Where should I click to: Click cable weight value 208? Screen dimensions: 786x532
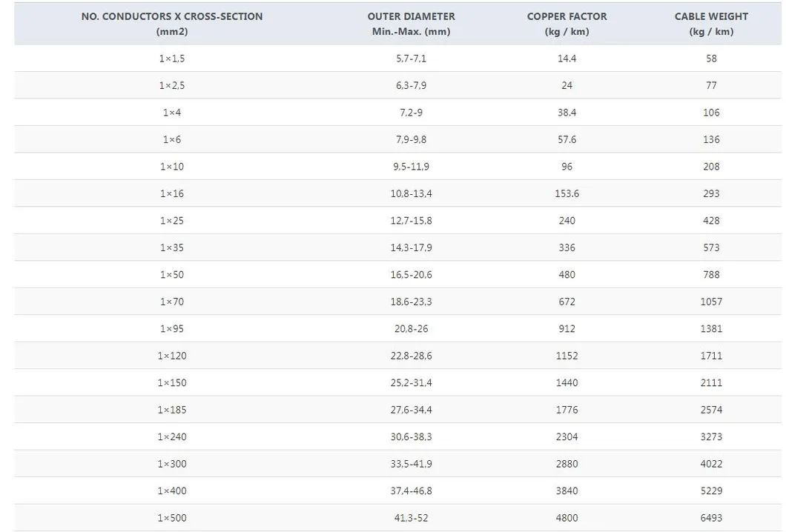tap(711, 167)
